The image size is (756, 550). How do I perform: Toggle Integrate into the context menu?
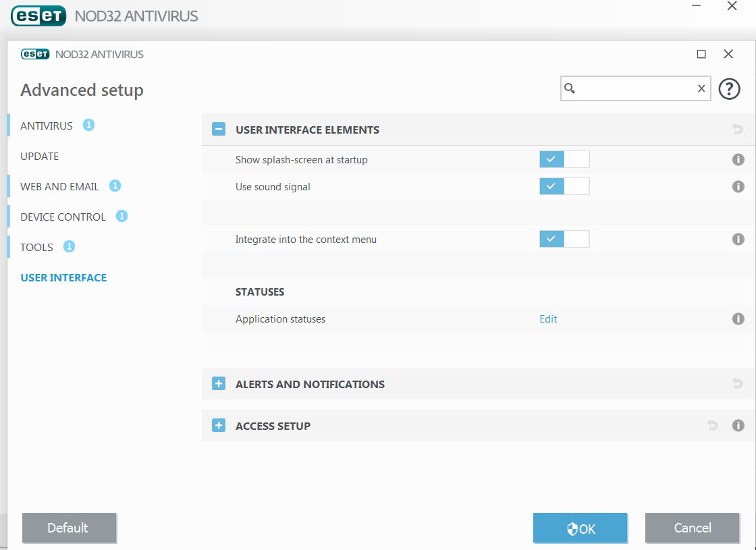coord(564,239)
